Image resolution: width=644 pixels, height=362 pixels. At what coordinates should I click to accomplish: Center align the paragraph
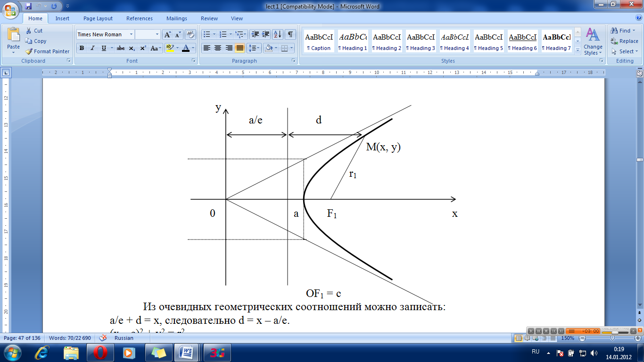tap(217, 48)
